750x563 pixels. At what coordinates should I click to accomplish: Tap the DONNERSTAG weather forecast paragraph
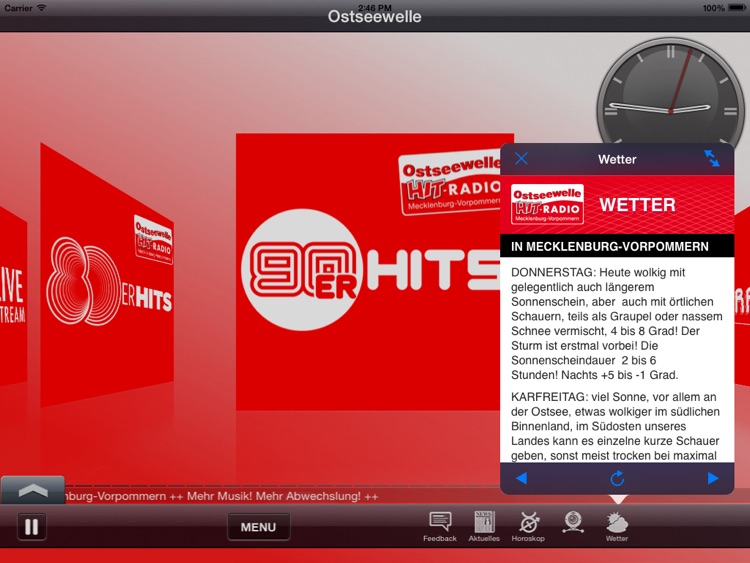pos(617,323)
